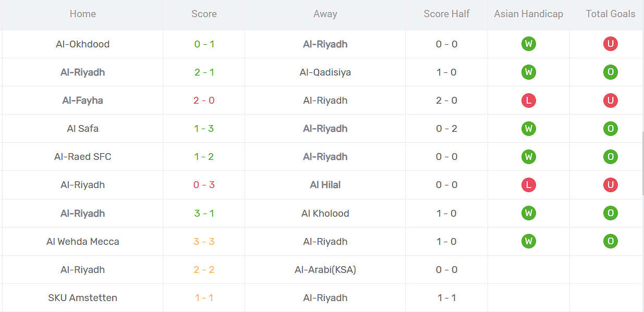Click the red L badge for Al-Fayha match

coord(528,101)
